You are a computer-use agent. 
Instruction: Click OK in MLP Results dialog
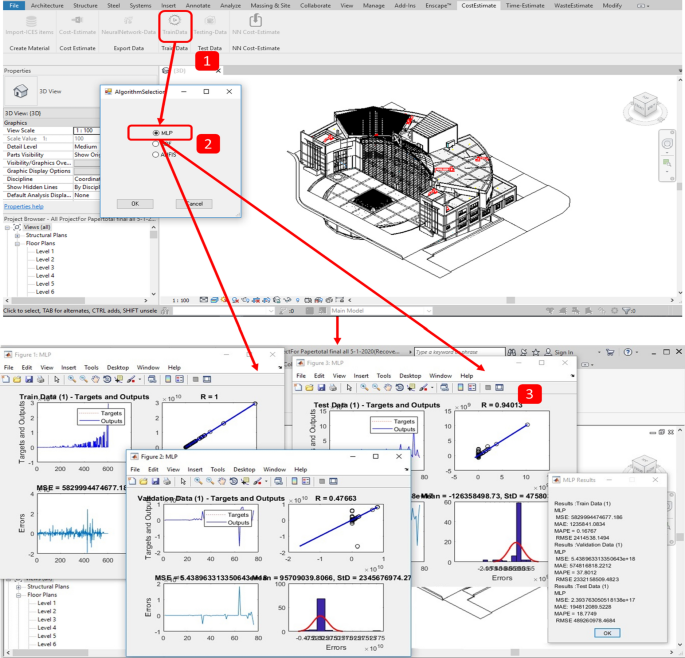[x=607, y=633]
